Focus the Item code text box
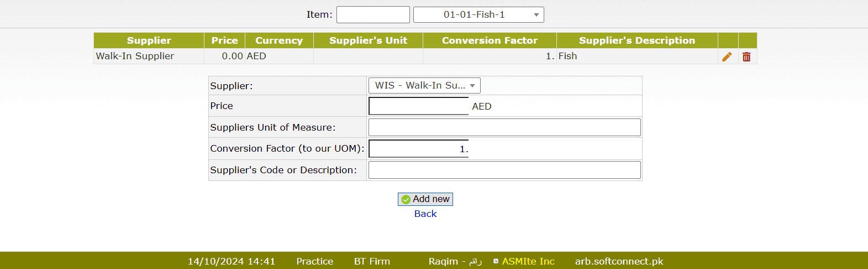The height and width of the screenshot is (269, 868). 373,15
